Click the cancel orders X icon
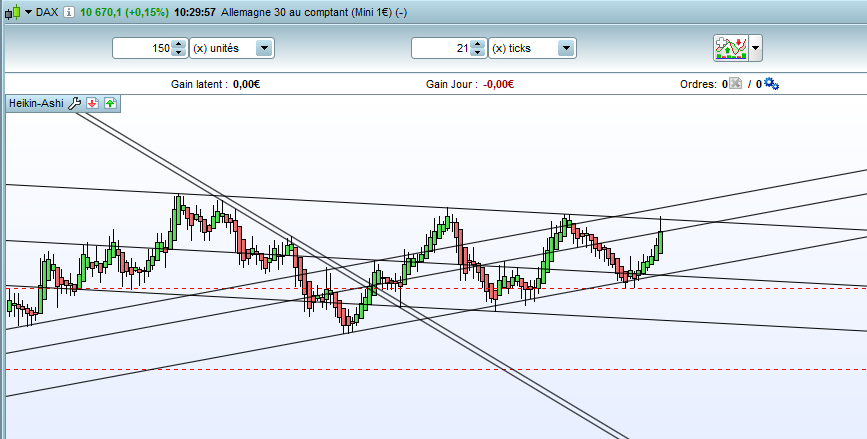Image resolution: width=867 pixels, height=439 pixels. tap(735, 84)
